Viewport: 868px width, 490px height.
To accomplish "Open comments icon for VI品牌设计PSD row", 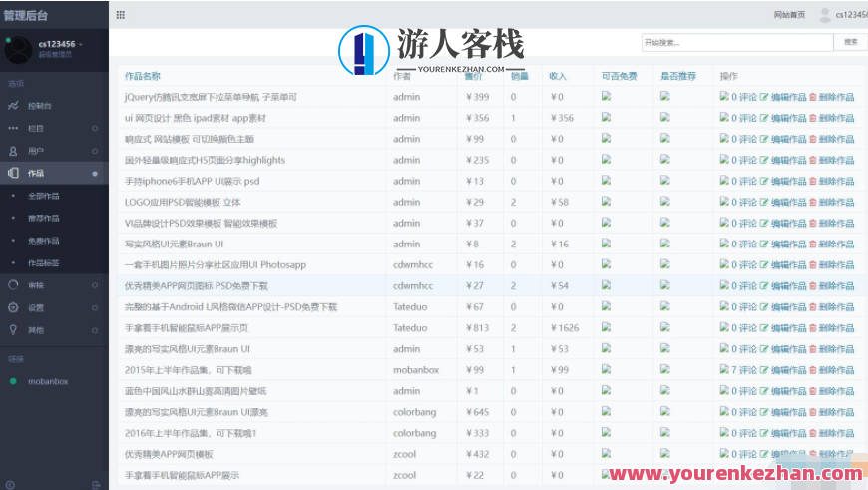I will (x=724, y=223).
